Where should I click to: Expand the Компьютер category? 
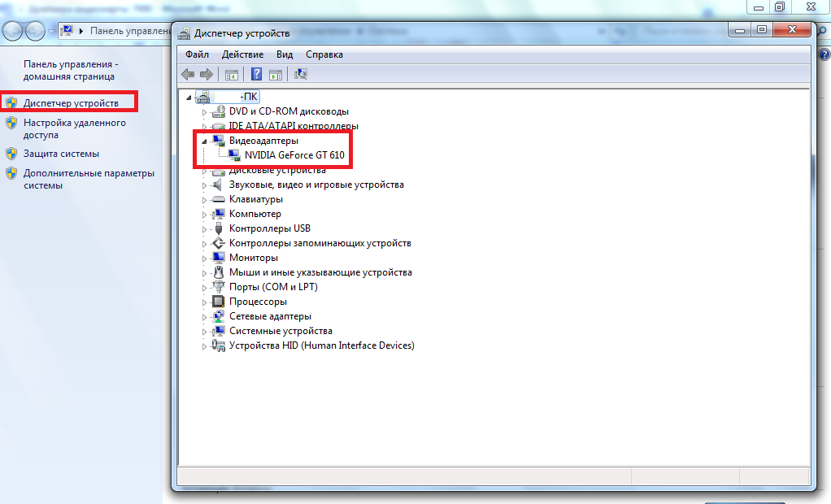pyautogui.click(x=204, y=215)
